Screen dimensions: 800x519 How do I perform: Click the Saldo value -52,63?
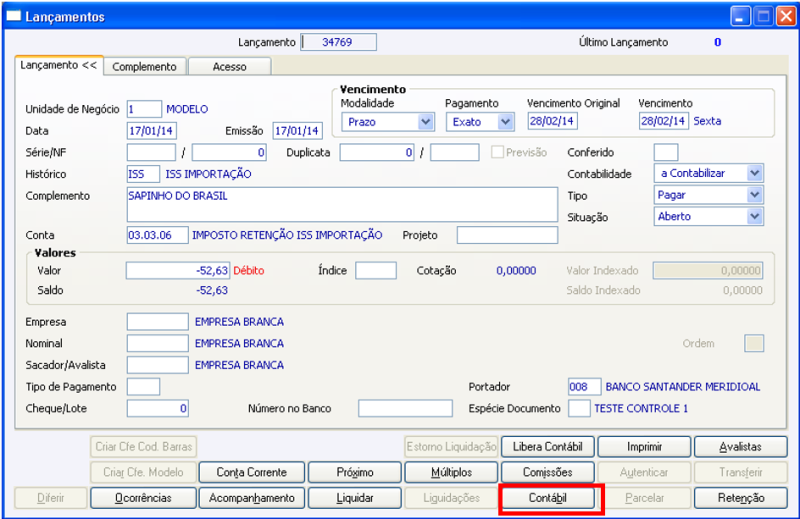click(212, 290)
